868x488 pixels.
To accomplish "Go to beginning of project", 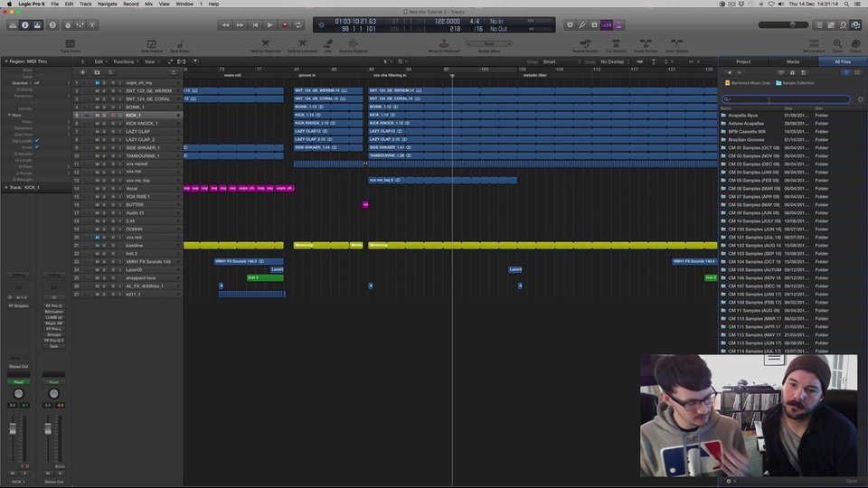I will click(255, 25).
